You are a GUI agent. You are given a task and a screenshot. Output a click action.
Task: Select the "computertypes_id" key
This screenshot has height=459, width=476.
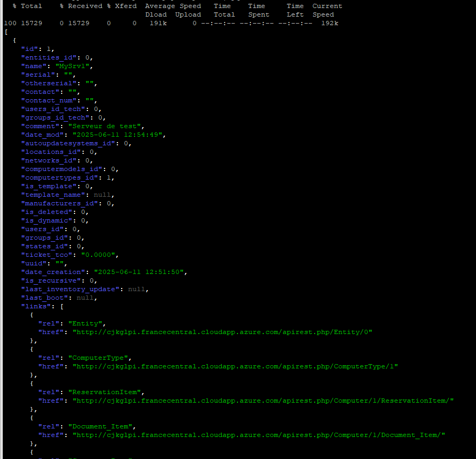point(59,178)
